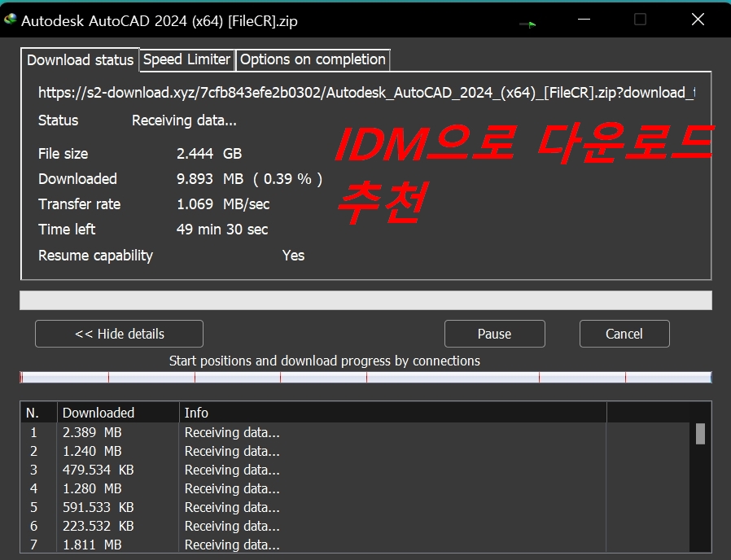Minimize the download window

[x=584, y=20]
